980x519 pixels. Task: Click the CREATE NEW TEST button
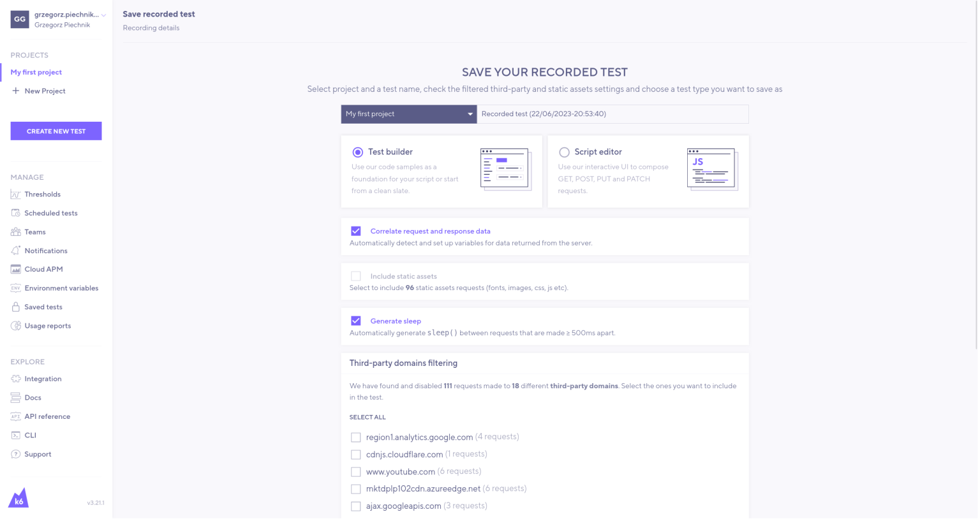pos(56,131)
